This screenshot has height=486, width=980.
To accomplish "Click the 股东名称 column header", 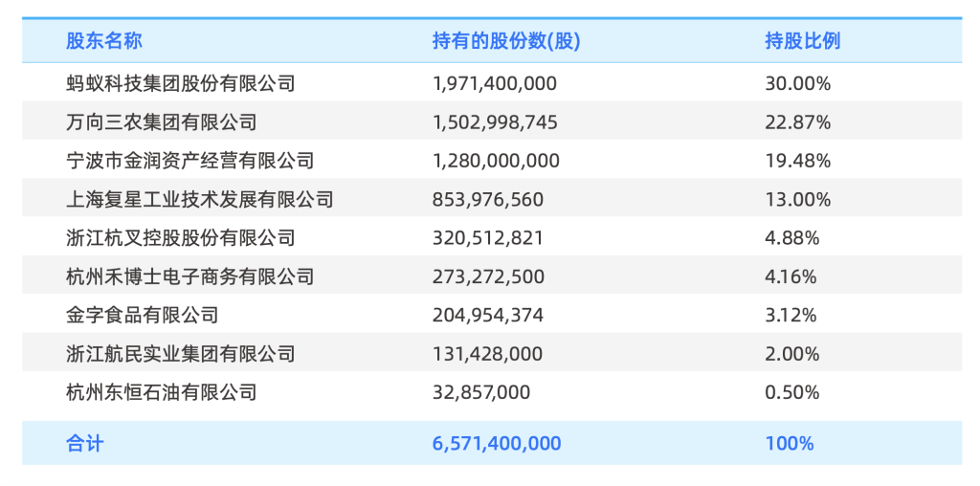I will point(103,41).
